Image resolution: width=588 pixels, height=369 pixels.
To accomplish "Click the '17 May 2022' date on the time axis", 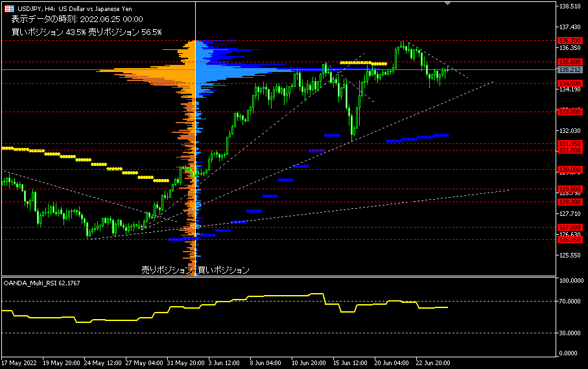I will (19, 363).
